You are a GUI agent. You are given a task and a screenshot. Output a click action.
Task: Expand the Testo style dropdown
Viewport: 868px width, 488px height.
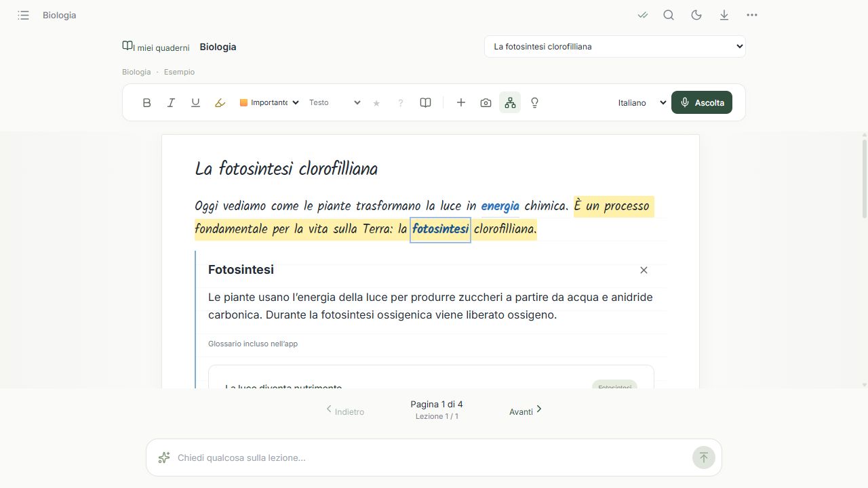[334, 102]
